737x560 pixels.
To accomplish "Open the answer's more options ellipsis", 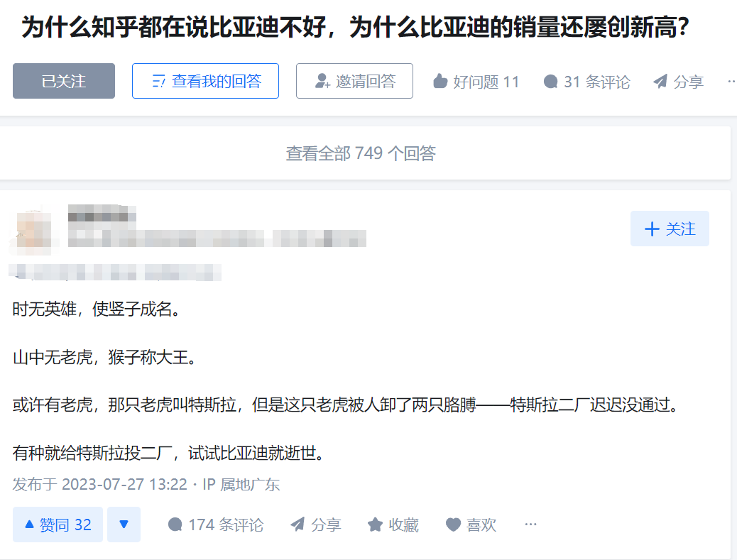I will point(530,525).
